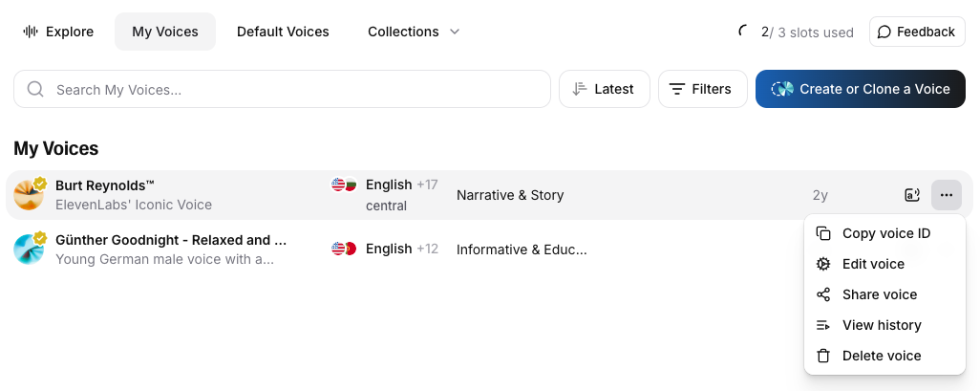Select the My Voices tab

pyautogui.click(x=165, y=32)
